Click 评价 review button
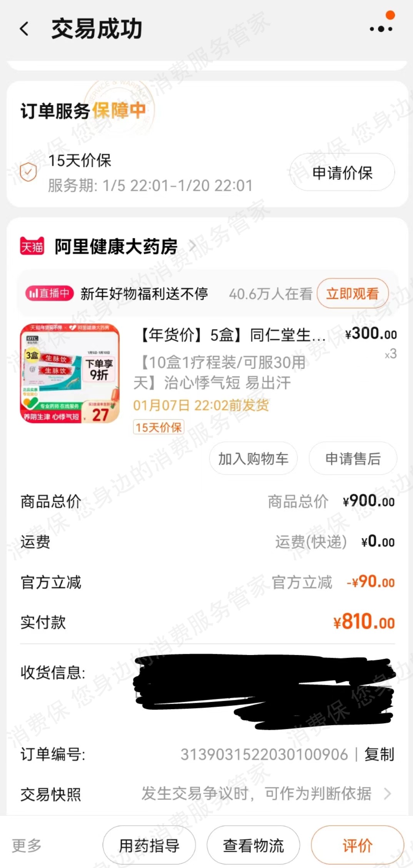This screenshot has width=413, height=868. [358, 846]
